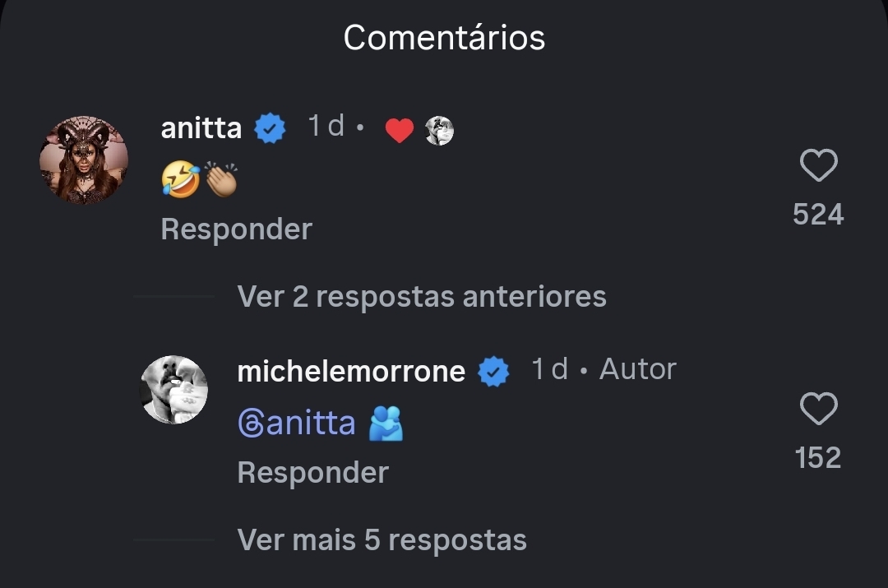The image size is (888, 588).
Task: Open the @anitta mention link
Action: click(297, 424)
